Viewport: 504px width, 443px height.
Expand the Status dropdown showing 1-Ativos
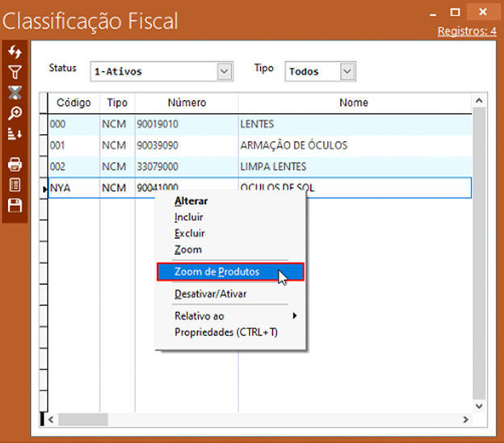pos(225,72)
